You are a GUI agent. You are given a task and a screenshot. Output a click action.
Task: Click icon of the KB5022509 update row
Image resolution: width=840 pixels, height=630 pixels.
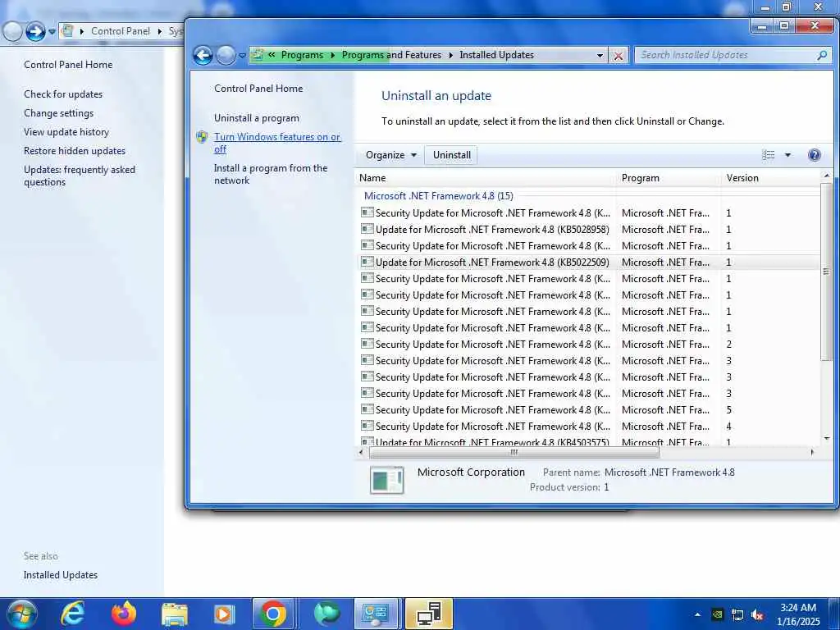click(367, 262)
